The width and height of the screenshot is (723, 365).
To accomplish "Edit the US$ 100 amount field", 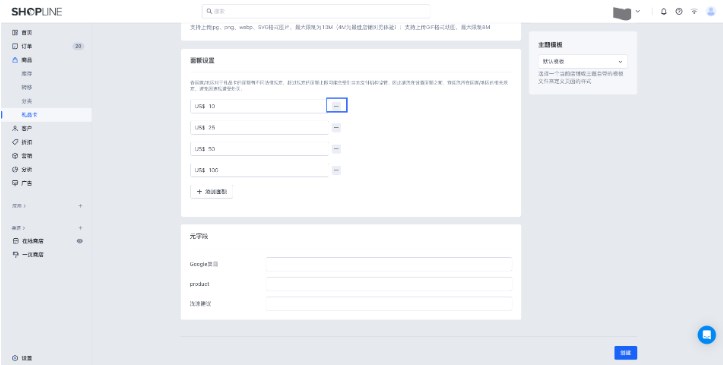I will click(259, 171).
